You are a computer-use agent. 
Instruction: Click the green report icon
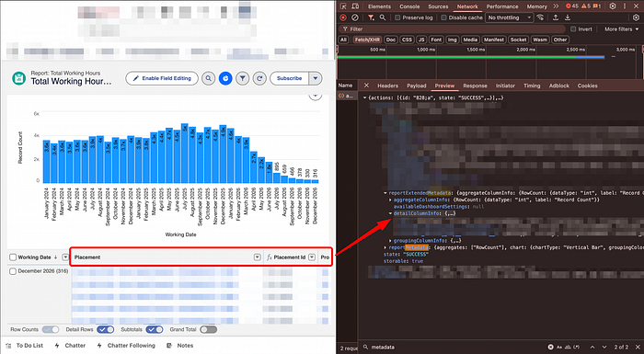pos(19,78)
